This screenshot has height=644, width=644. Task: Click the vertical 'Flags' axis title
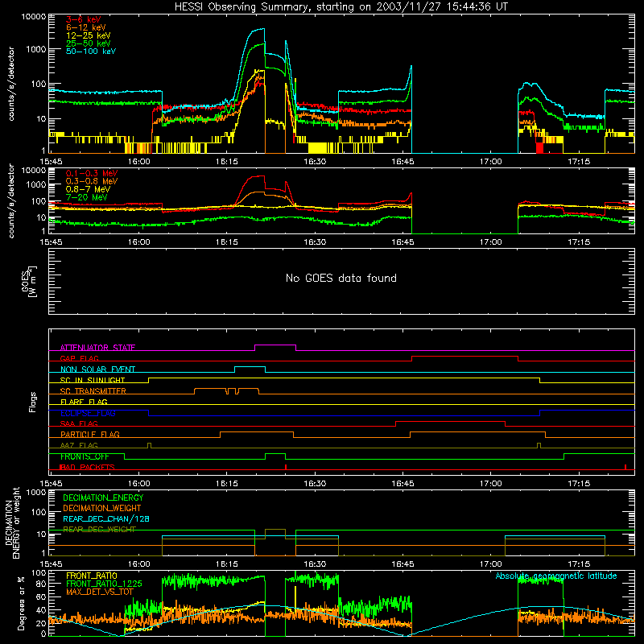(x=33, y=402)
